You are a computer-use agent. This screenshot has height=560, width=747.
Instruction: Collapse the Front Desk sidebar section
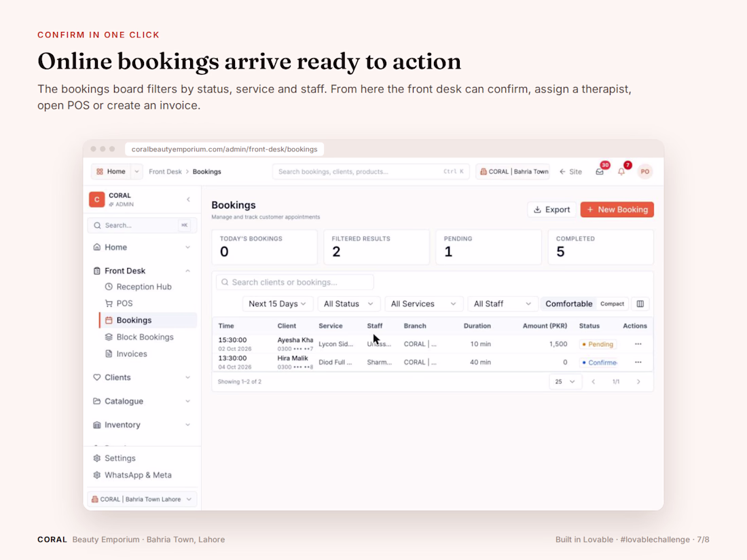[143, 270]
